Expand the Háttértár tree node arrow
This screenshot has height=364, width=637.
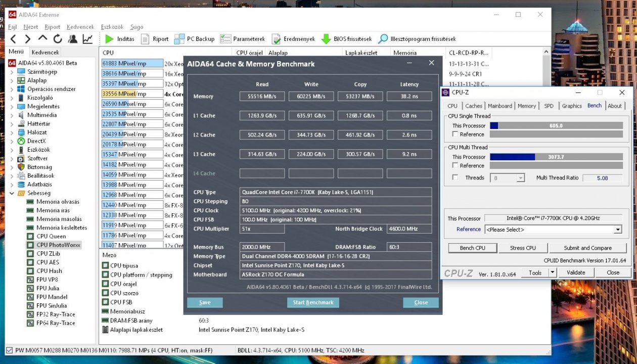(x=12, y=124)
